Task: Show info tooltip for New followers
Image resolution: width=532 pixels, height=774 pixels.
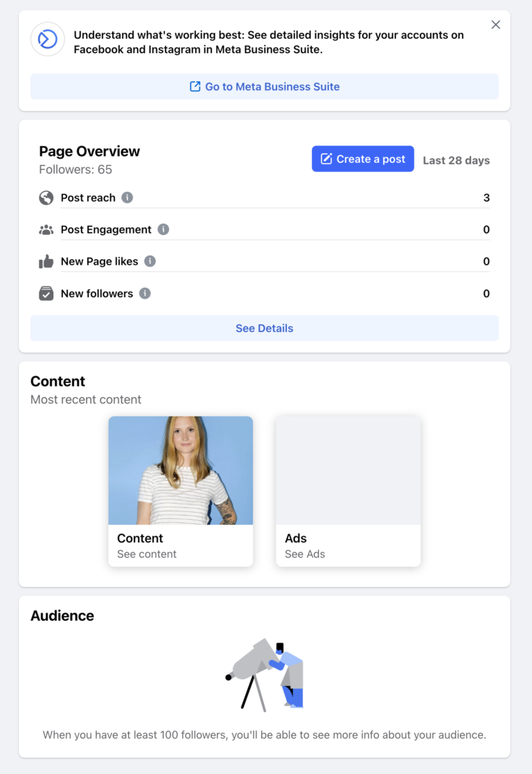Action: [145, 293]
